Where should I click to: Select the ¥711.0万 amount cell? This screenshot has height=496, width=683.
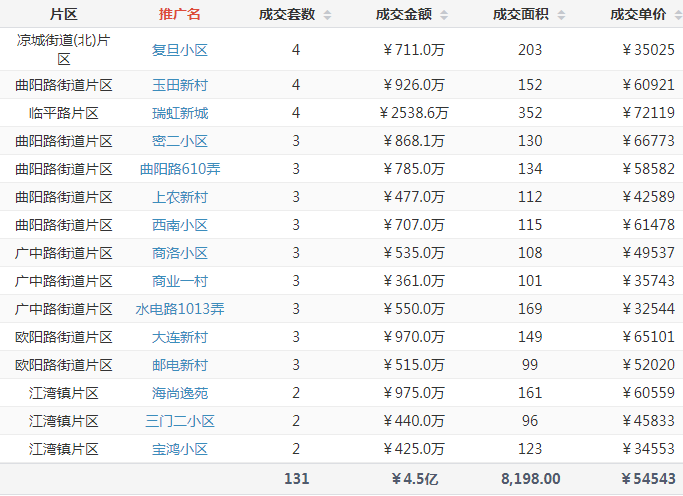[414, 50]
